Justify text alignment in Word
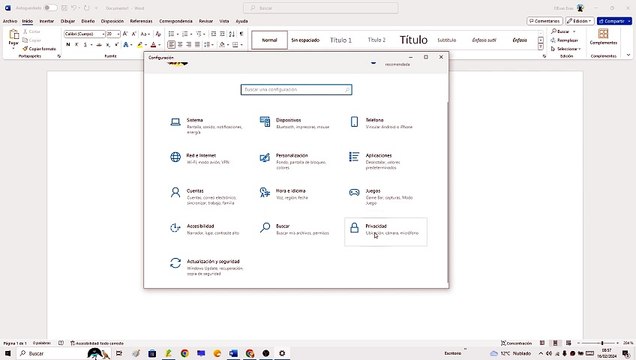Image resolution: width=636 pixels, height=360 pixels. pyautogui.click(x=197, y=45)
